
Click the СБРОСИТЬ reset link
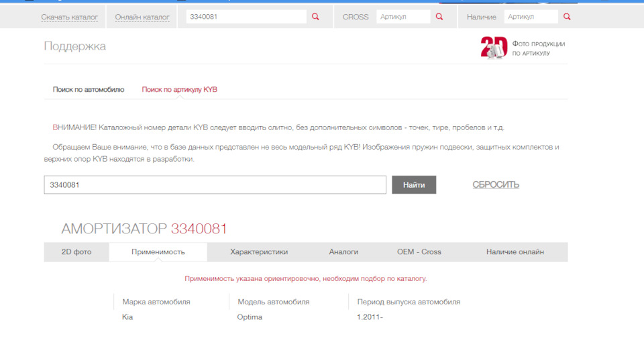tap(496, 184)
